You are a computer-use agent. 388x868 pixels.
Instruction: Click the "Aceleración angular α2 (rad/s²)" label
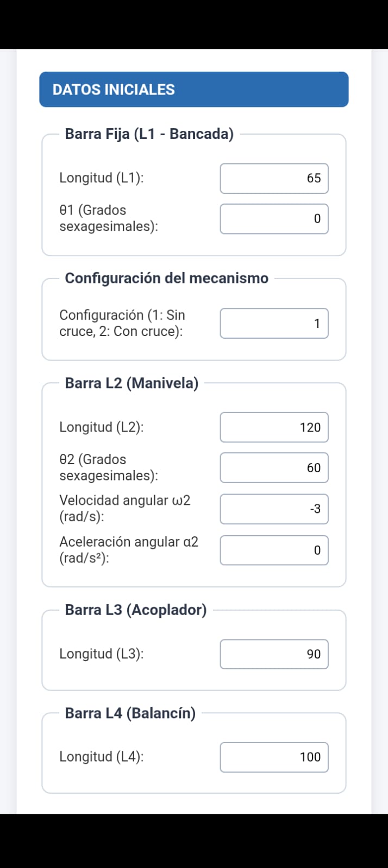pos(129,549)
